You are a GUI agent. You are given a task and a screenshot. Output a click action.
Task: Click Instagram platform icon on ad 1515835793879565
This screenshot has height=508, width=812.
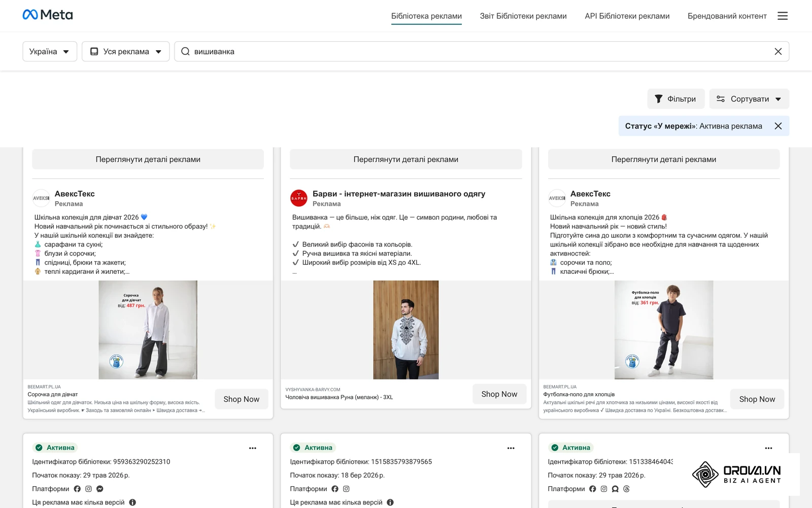click(346, 489)
